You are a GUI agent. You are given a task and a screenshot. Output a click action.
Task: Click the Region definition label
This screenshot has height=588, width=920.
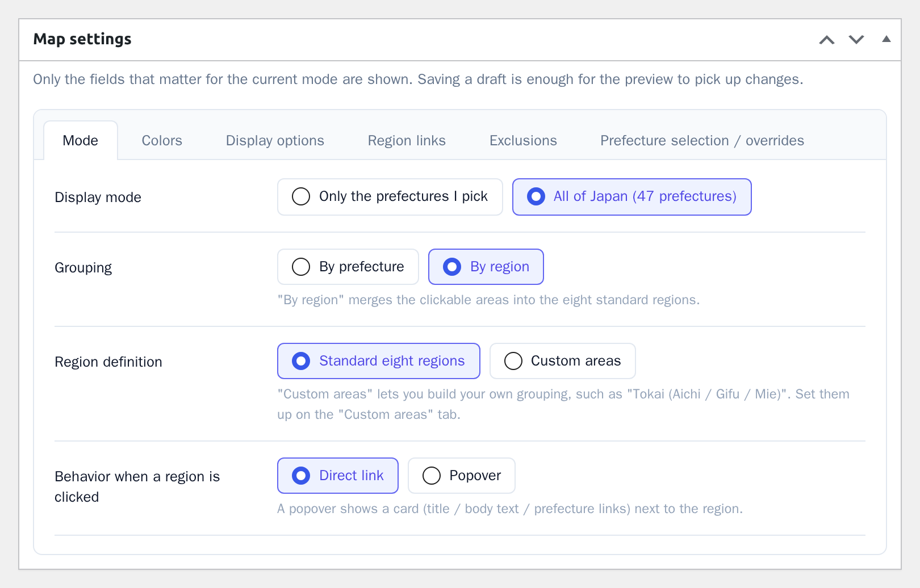(x=108, y=362)
